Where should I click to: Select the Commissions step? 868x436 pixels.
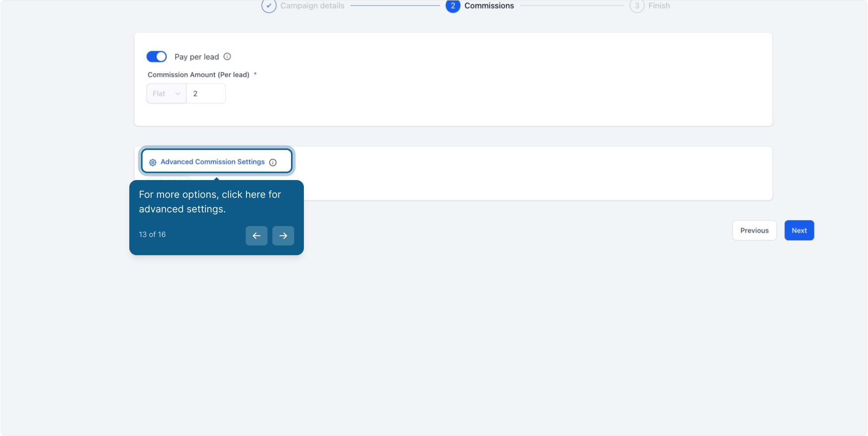coord(480,6)
